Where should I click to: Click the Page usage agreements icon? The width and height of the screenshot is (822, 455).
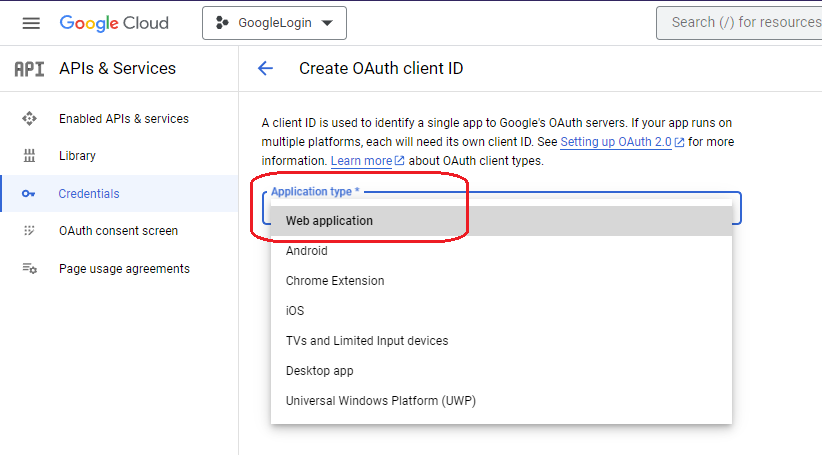pos(29,269)
